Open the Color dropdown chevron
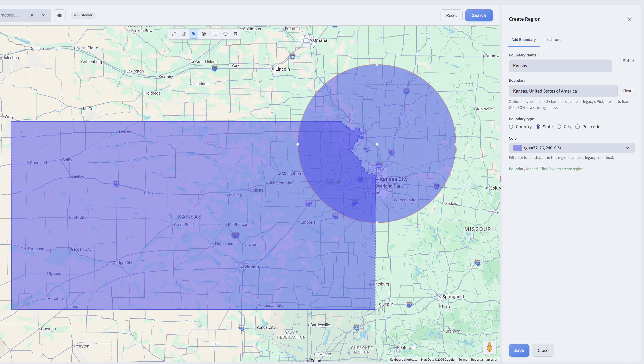 coord(628,148)
